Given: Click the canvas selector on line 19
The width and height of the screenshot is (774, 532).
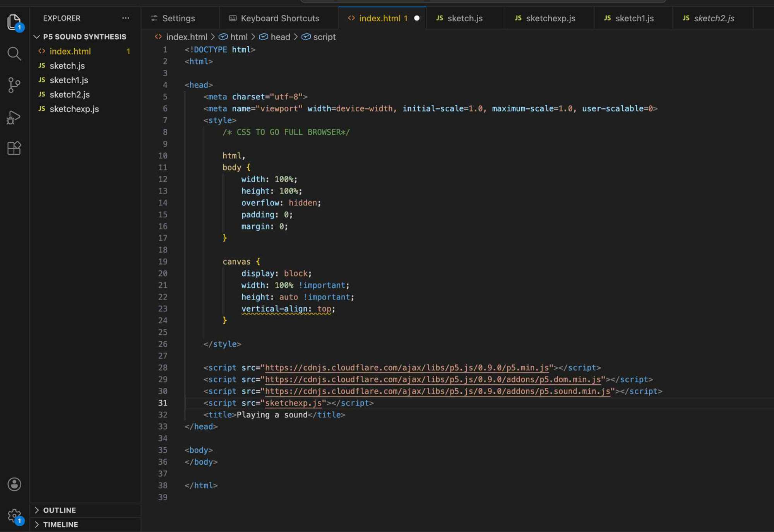Looking at the screenshot, I should pyautogui.click(x=236, y=262).
